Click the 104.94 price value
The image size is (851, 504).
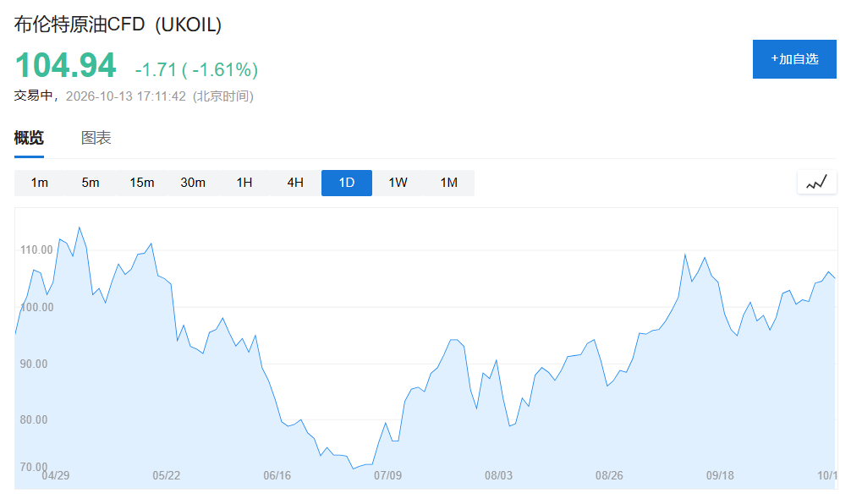pos(66,65)
